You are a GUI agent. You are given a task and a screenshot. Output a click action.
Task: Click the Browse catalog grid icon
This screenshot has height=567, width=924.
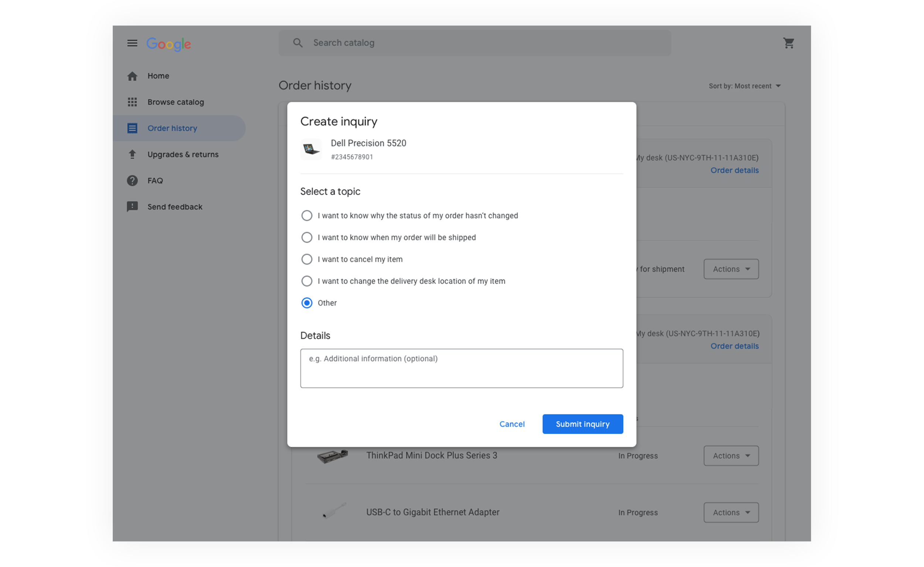point(132,102)
